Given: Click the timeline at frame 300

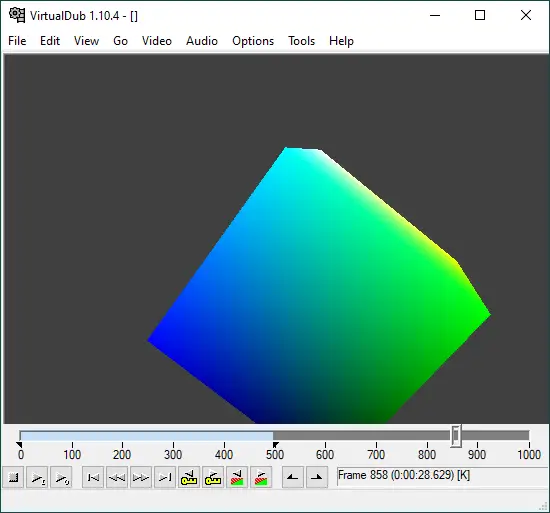Looking at the screenshot, I should (x=173, y=436).
